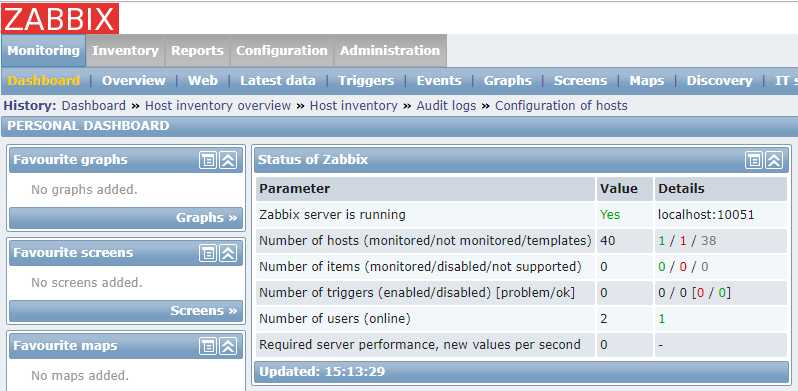Open the Favourite screens widget menu icon
798x391 pixels.
[x=207, y=253]
